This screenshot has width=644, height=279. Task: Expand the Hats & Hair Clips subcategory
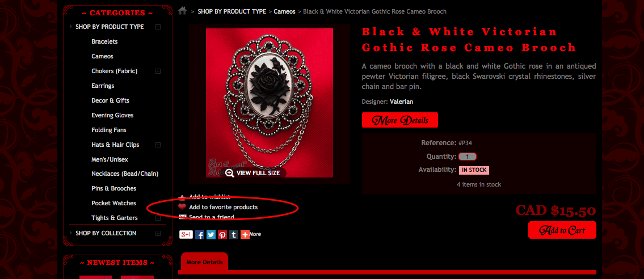158,145
